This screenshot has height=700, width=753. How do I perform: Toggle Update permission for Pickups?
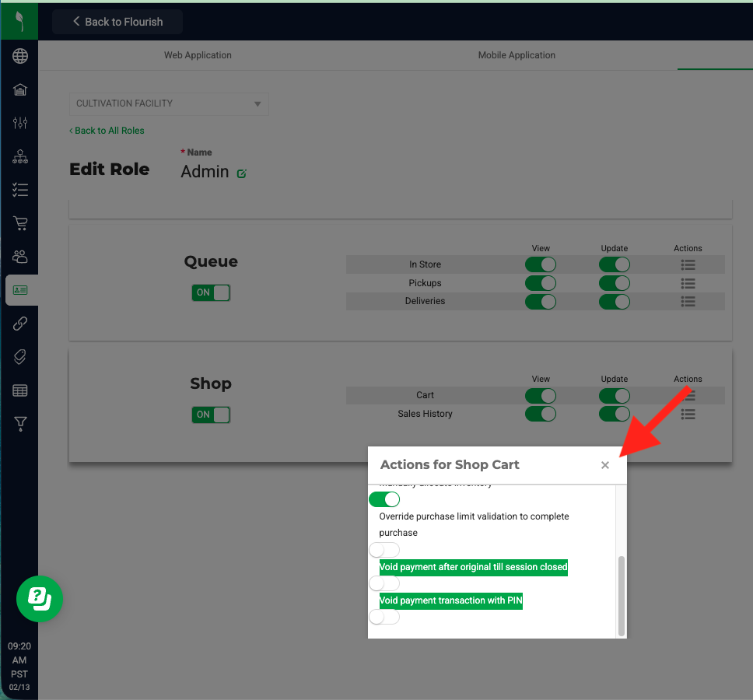tap(615, 283)
